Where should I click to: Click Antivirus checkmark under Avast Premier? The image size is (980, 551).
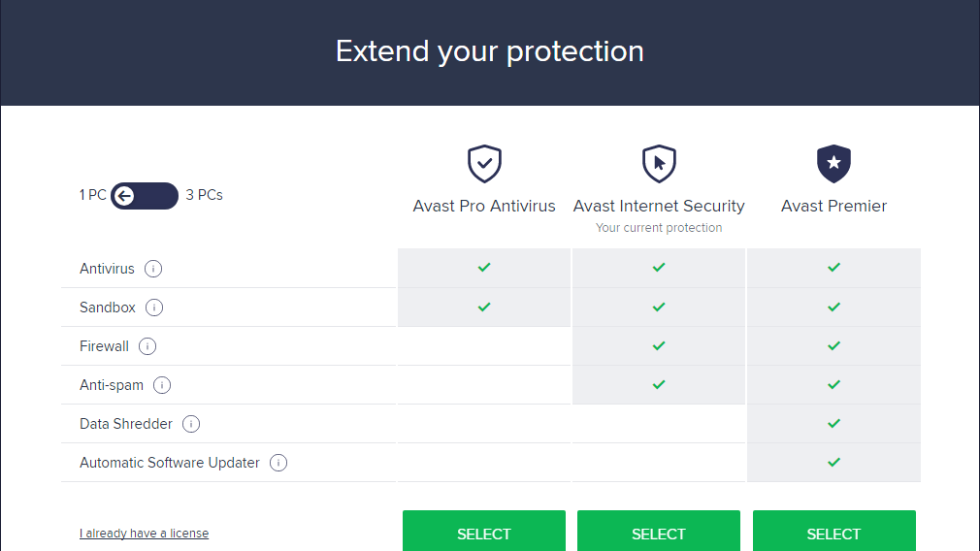(833, 268)
